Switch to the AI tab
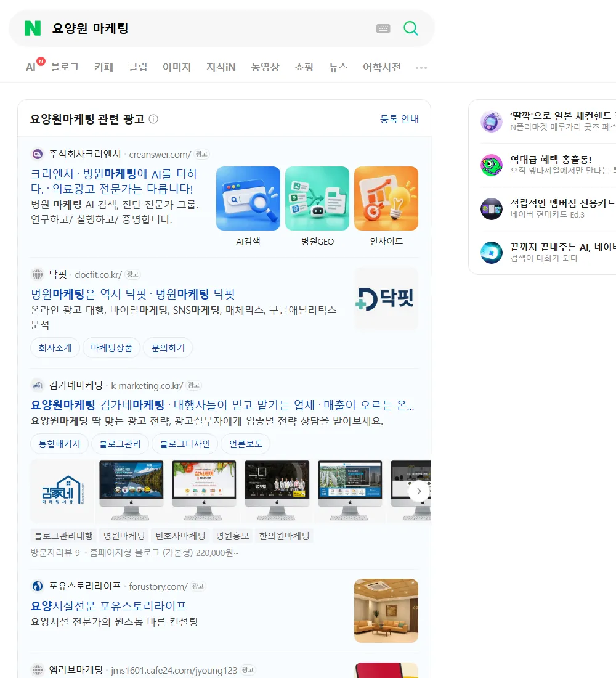 31,67
